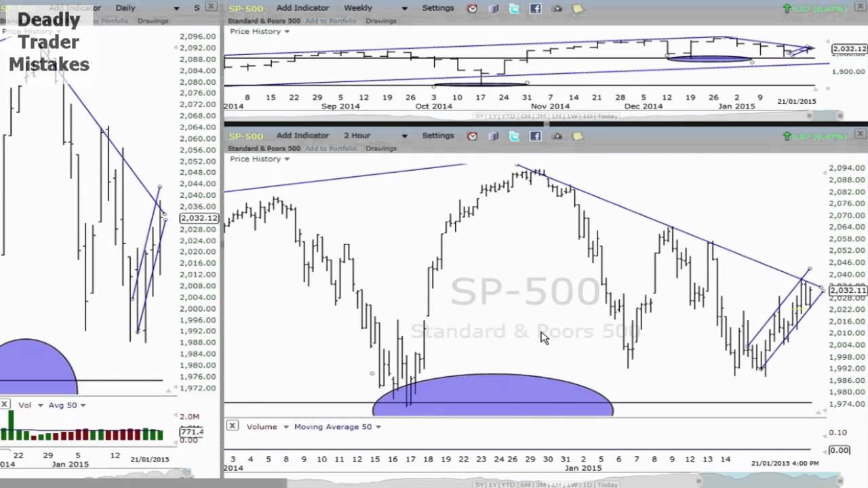Click Add Indicator in Weekly chart
The image size is (868, 488).
(302, 8)
